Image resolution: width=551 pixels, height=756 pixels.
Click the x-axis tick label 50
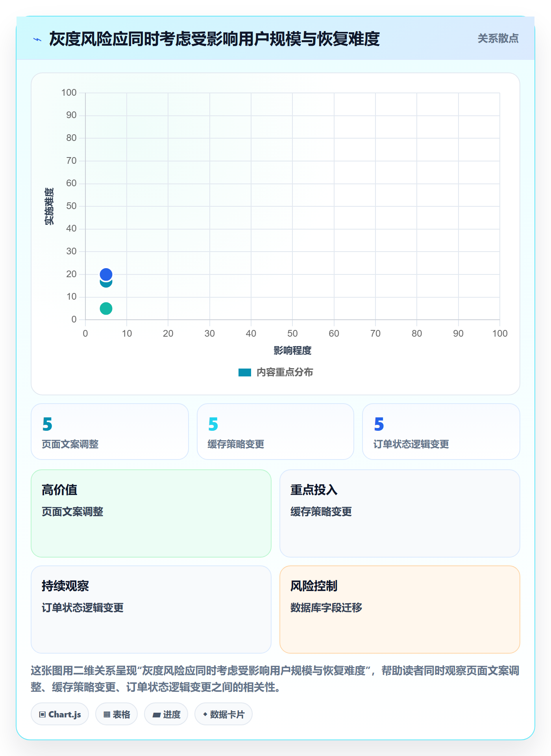click(x=292, y=334)
